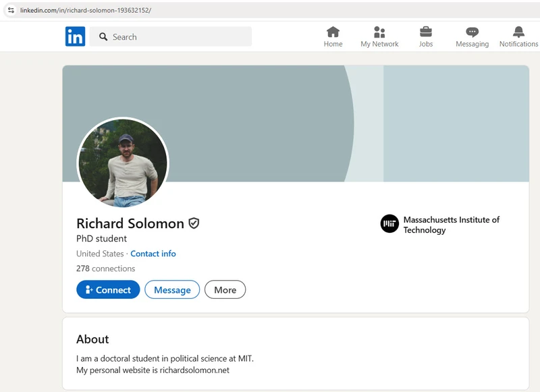Click the browser URL address bar

272,10
